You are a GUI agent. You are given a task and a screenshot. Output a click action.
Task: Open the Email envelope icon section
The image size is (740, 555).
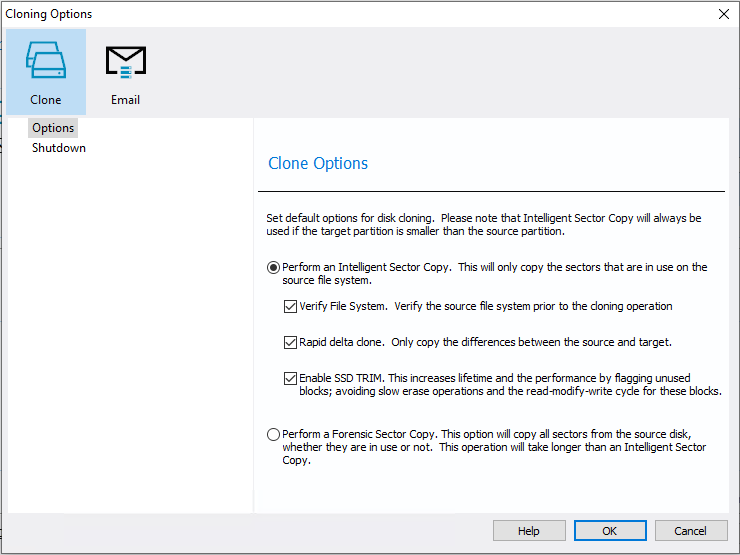click(x=125, y=61)
